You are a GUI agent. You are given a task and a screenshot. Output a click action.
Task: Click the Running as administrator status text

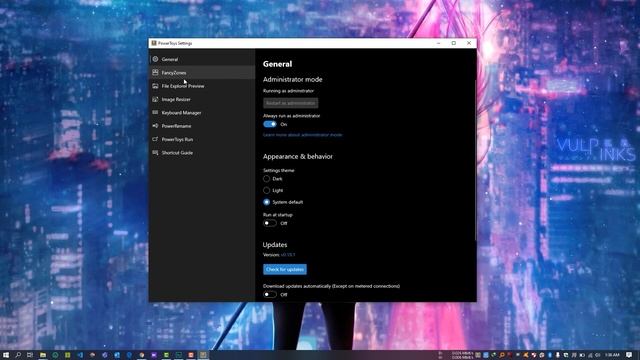pos(288,91)
